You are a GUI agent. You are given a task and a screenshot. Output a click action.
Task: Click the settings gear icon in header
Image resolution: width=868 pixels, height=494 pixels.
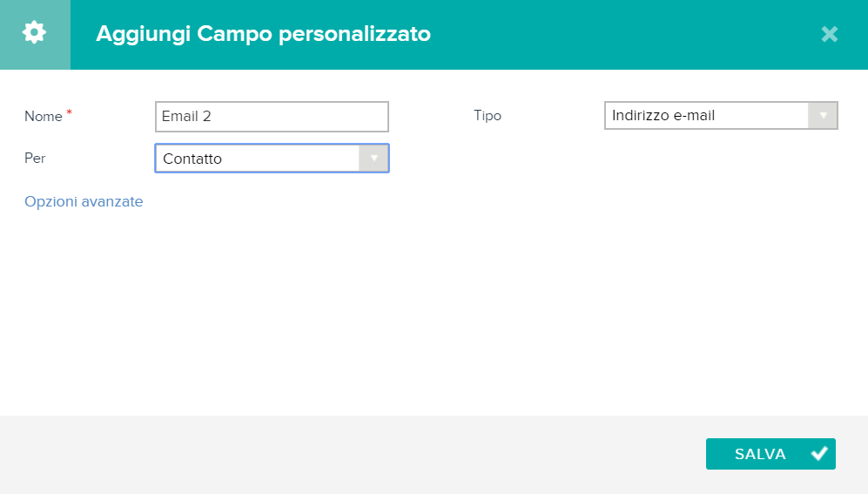tap(34, 33)
